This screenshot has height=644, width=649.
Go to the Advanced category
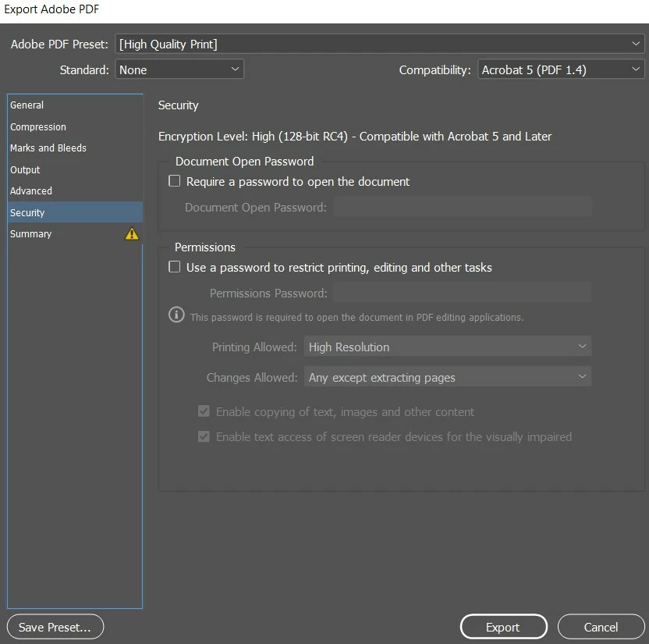(x=75, y=191)
